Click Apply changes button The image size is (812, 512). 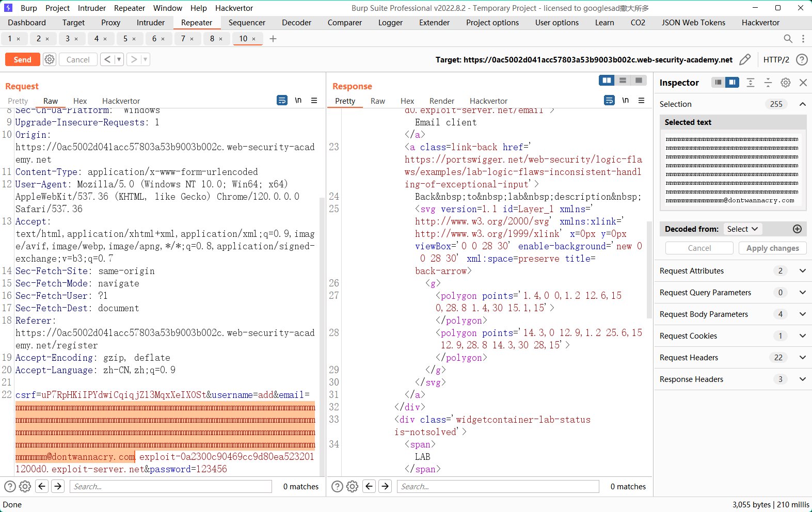[x=772, y=248]
